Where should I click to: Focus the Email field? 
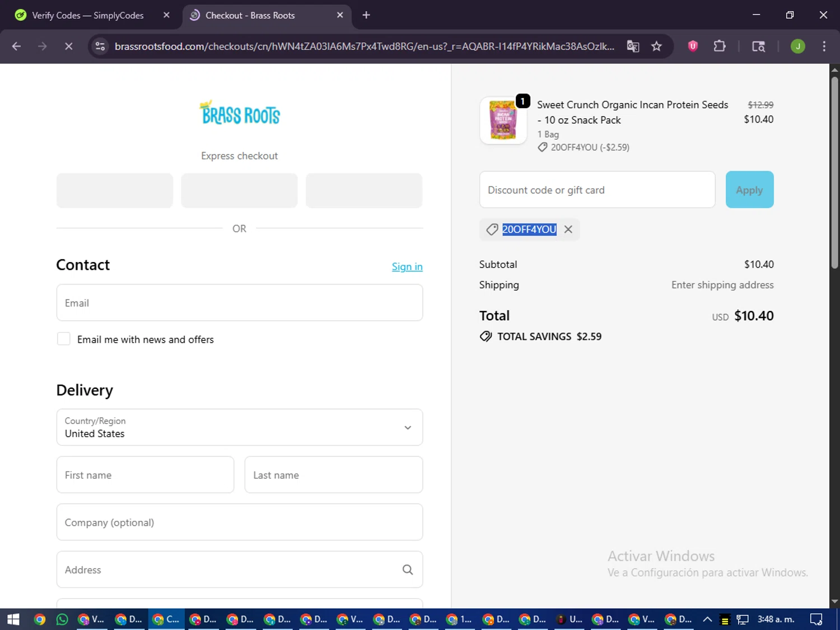point(240,302)
